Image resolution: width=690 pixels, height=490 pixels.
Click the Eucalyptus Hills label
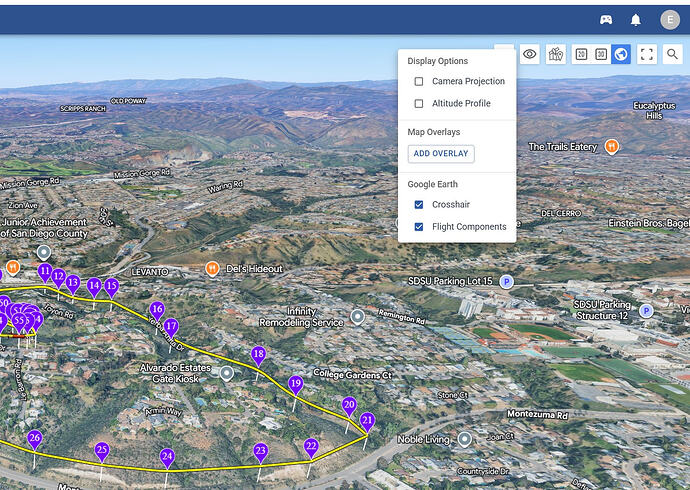[654, 110]
